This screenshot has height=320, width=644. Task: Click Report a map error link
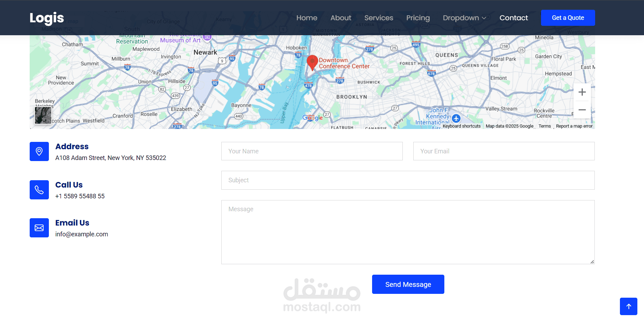[574, 126]
